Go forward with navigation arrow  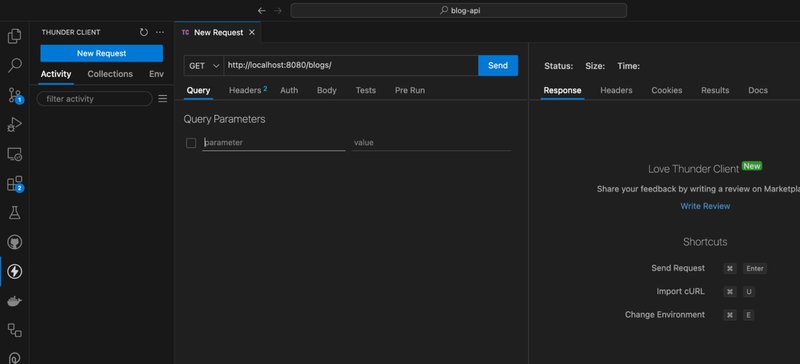[278, 11]
